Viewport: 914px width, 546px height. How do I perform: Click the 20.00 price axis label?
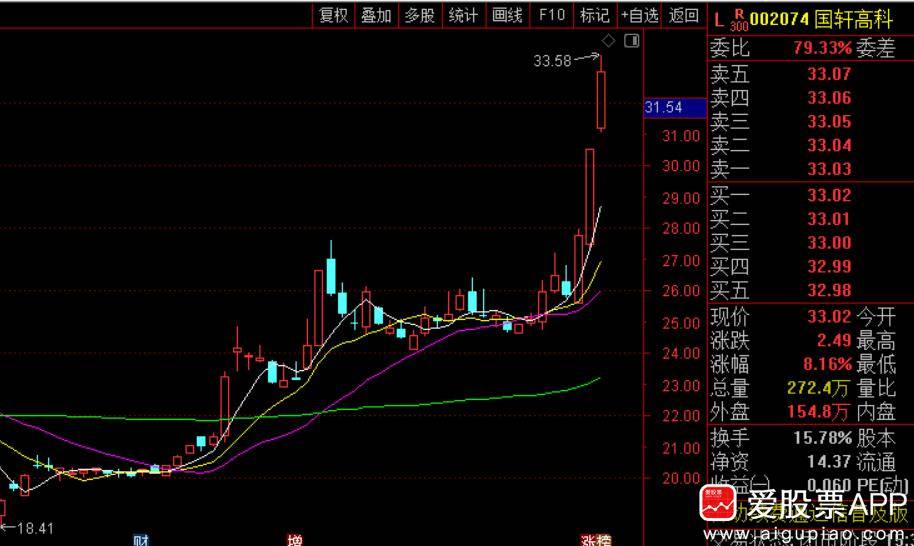click(681, 478)
